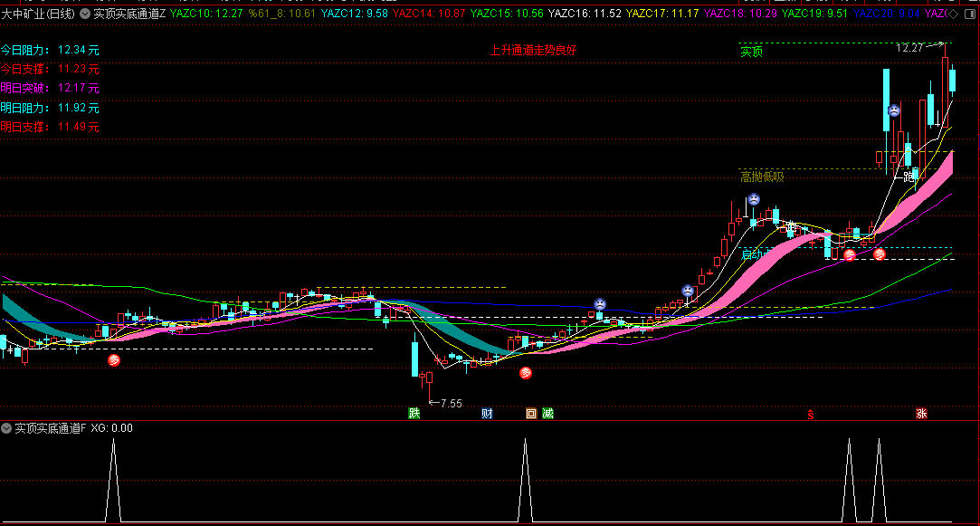The width and height of the screenshot is (980, 526).
Task: Click the 实顶实底通道F sub-indicator name
Action: (x=50, y=428)
